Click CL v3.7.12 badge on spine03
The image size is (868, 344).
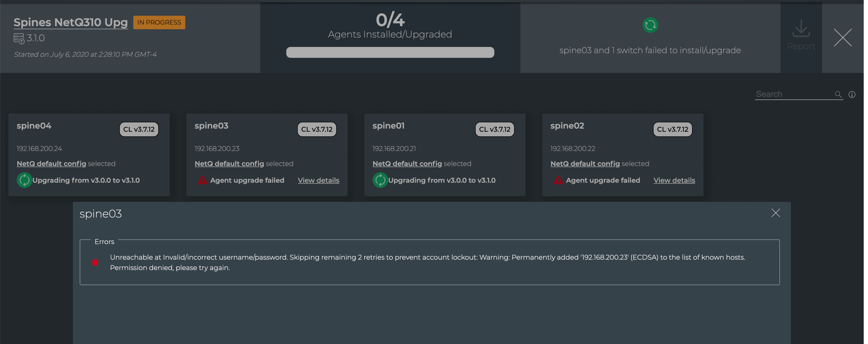(316, 130)
